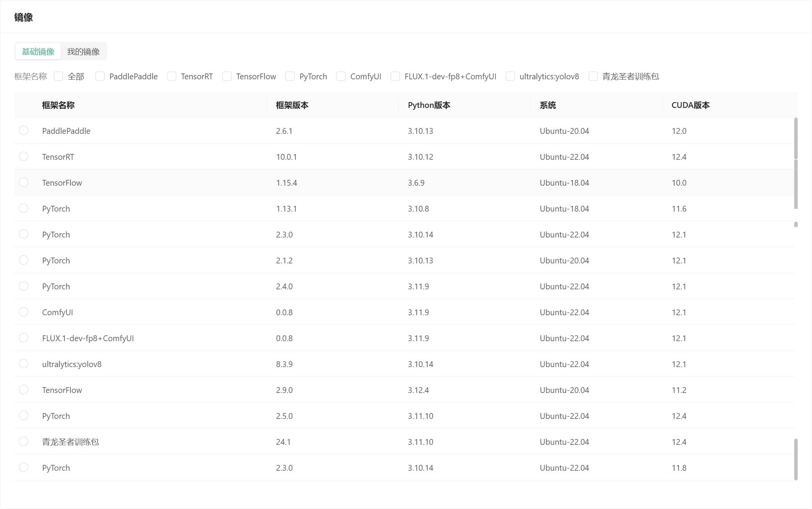Select the TensorRT 10.0.1 image radio button
This screenshot has height=509, width=812.
coord(24,156)
